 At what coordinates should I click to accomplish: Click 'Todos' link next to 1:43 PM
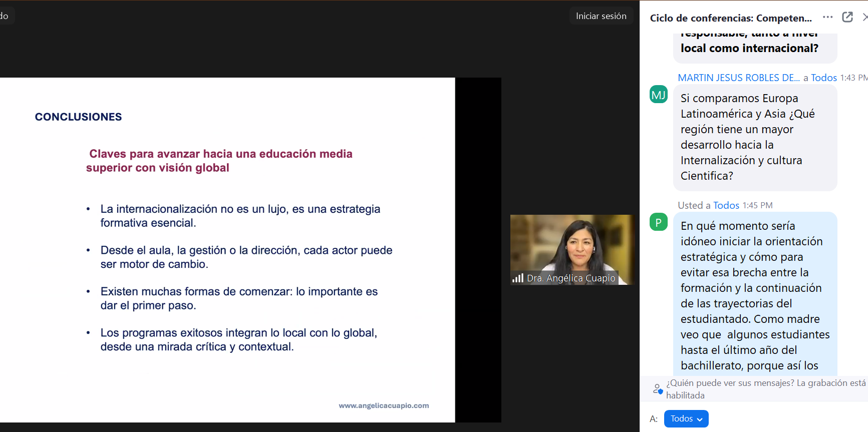(x=823, y=78)
